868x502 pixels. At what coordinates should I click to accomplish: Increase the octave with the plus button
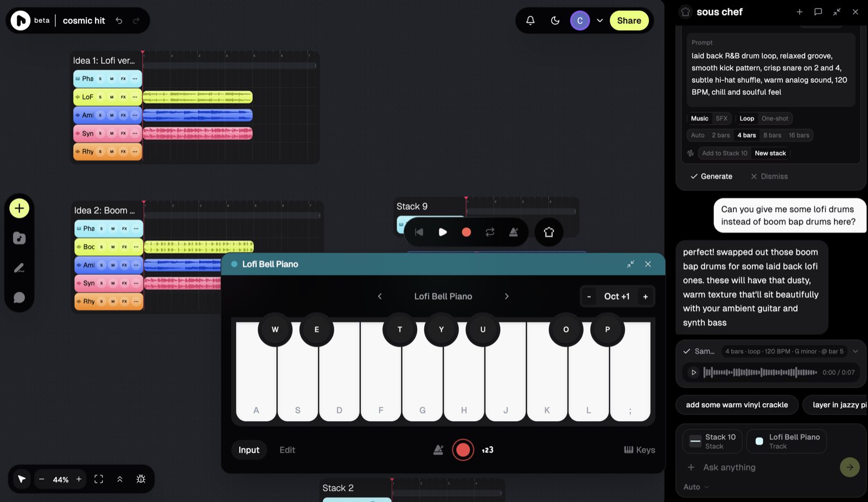[646, 297]
